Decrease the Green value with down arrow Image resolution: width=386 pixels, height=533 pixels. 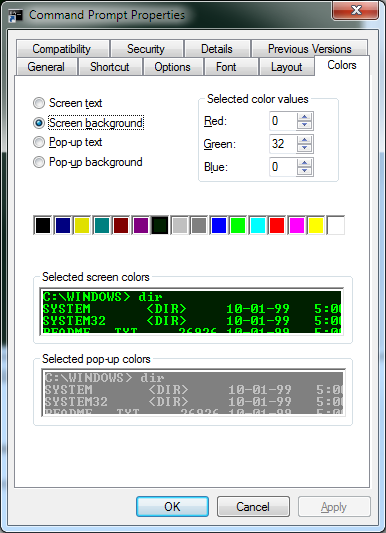304,148
